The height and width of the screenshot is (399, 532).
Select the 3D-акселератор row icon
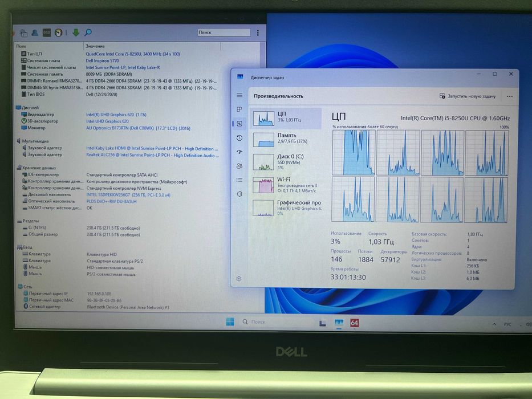(24, 121)
